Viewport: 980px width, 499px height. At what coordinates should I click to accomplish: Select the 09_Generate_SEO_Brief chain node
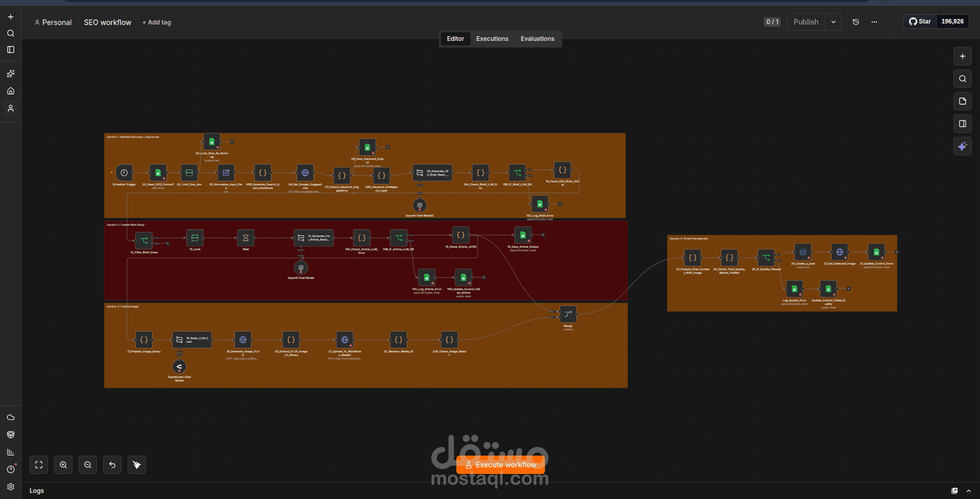[432, 173]
